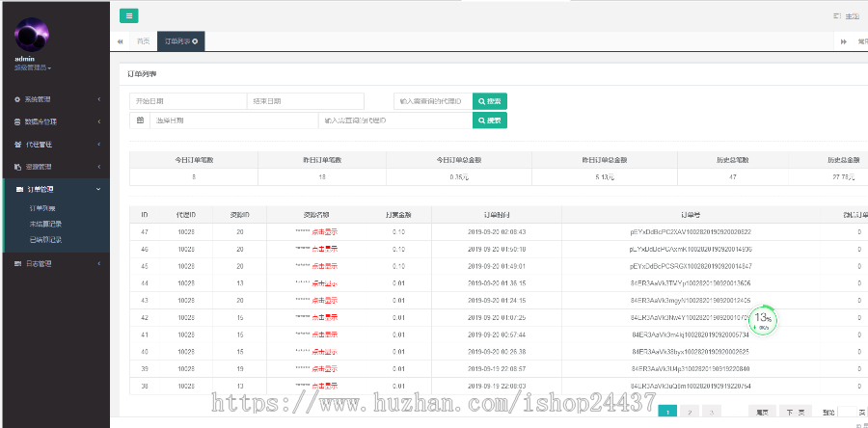868x428 pixels.
Task: Reveal resource name for order 40
Action: pos(324,352)
